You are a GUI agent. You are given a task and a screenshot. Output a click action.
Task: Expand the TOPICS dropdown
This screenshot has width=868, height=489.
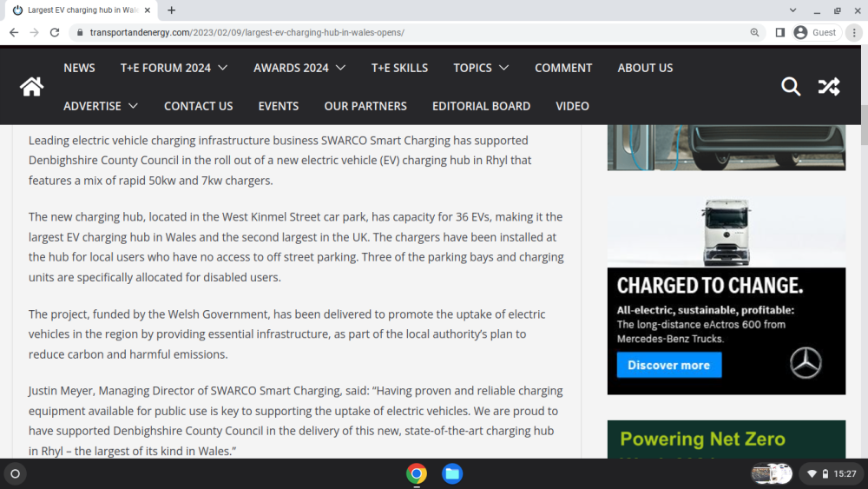(x=481, y=68)
